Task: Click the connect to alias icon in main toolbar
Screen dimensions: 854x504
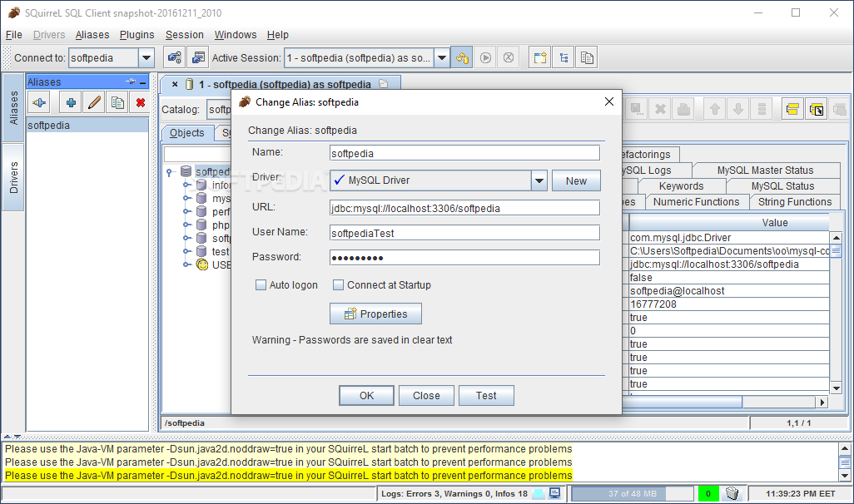Action: click(174, 57)
